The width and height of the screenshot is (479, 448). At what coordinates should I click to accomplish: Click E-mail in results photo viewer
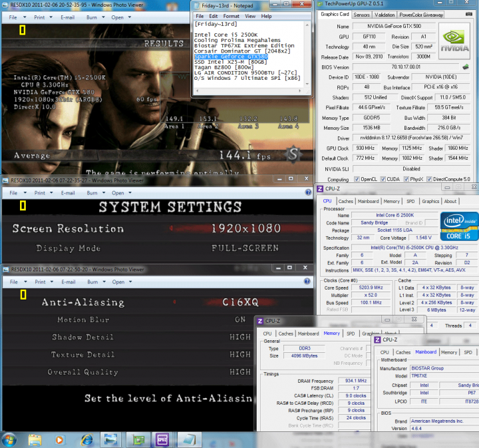click(x=67, y=17)
